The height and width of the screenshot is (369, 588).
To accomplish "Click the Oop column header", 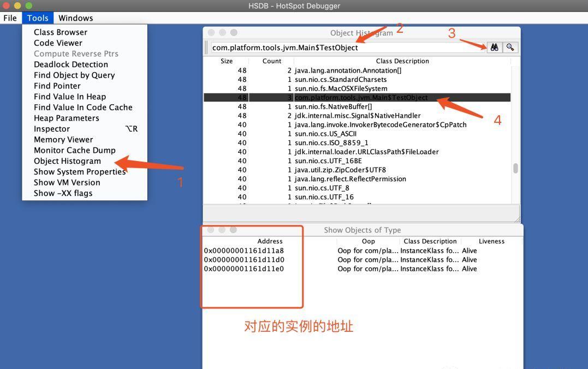I will tap(368, 241).
